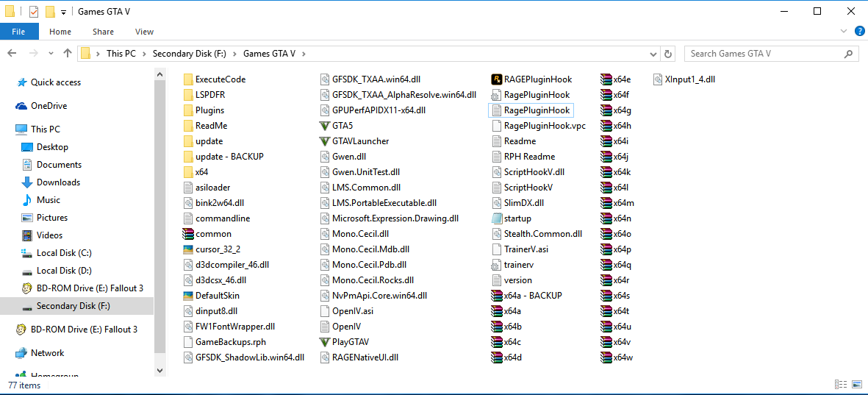
Task: Expand the Games GTA V breadcrumb chevron
Action: coord(304,54)
